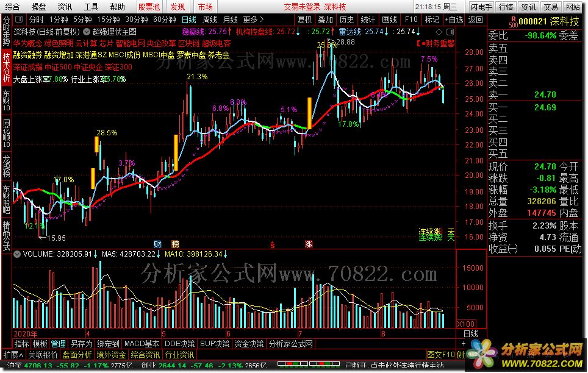
Task: Click the red S marker on the timeline
Action: coord(273,245)
